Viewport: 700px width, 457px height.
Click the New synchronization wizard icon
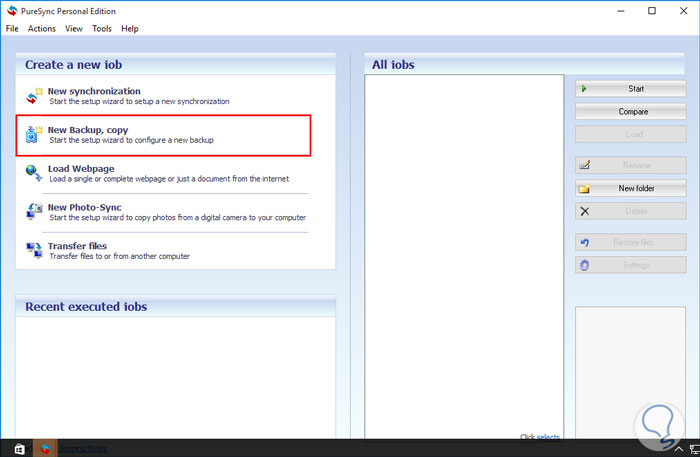tap(33, 96)
